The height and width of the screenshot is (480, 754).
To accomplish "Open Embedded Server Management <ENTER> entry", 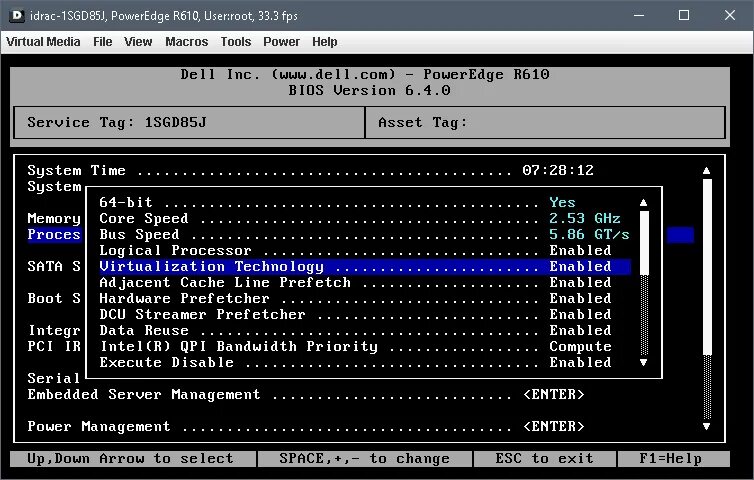I will (553, 394).
